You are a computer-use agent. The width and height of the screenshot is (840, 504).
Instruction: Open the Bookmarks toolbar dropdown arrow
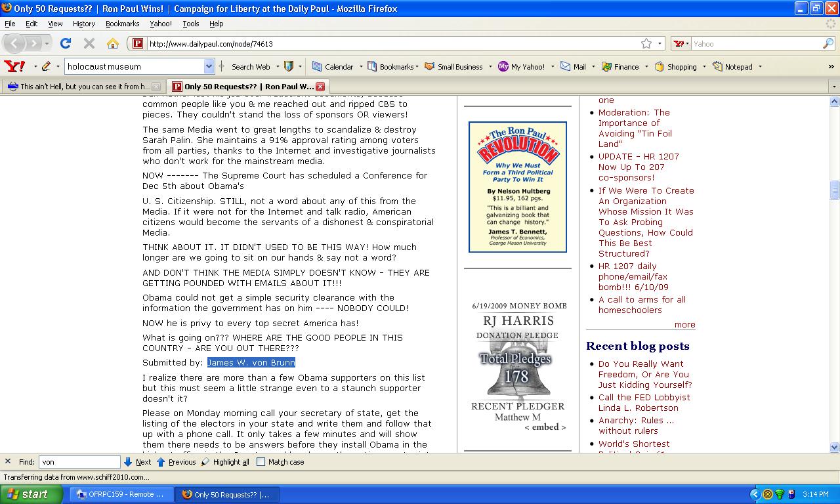pos(417,66)
